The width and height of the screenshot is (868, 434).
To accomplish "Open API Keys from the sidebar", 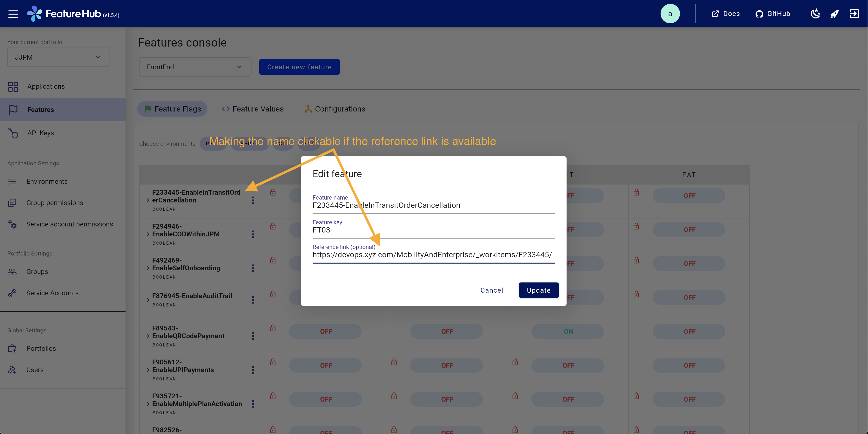I will pos(40,133).
